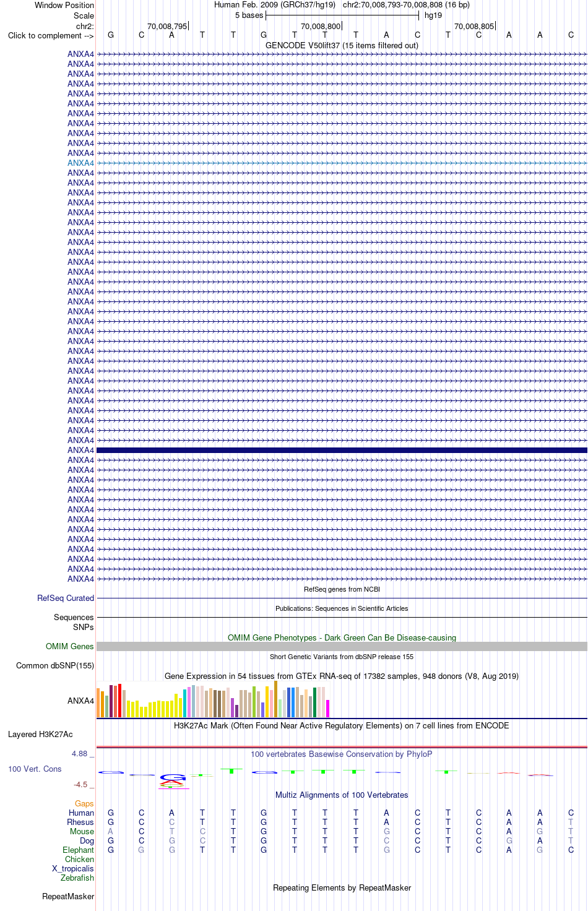This screenshot has width=588, height=911.
Task: Click the ANXA4 label beside GTEx bar chart
Action: point(80,701)
